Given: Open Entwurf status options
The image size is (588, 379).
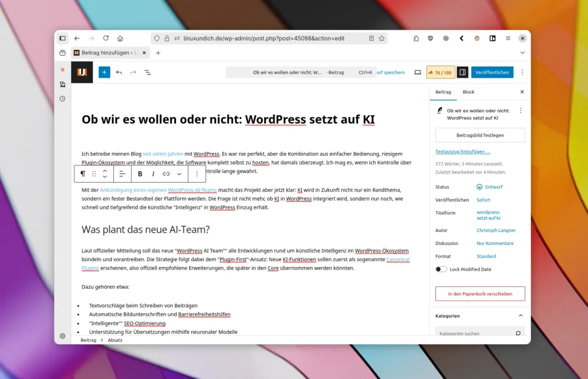Looking at the screenshot, I should click(490, 187).
